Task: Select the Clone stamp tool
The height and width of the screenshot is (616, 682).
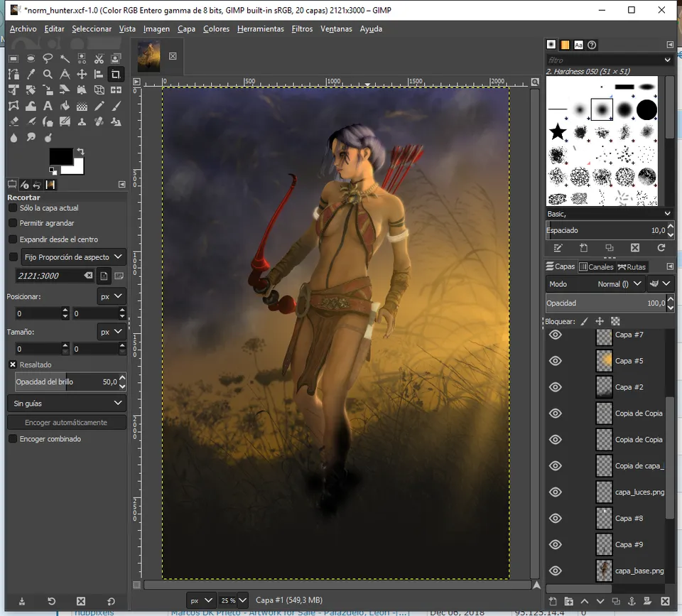Action: 82,121
